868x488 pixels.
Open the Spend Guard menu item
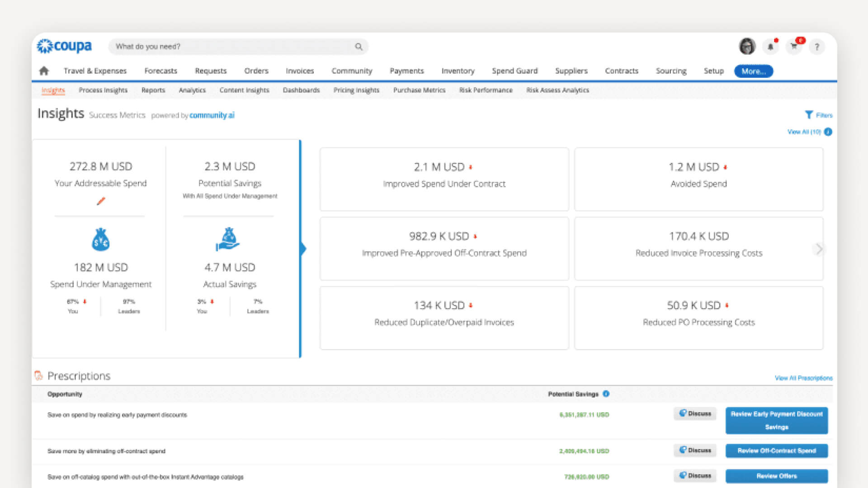(x=514, y=71)
